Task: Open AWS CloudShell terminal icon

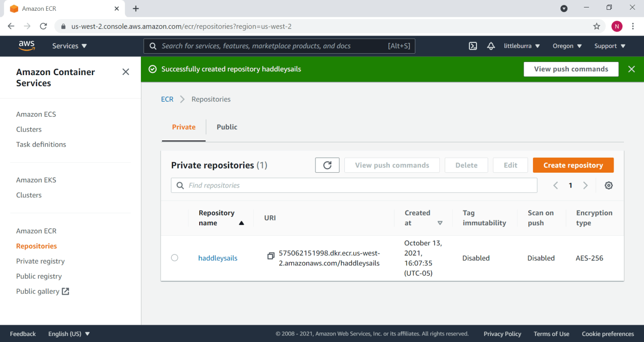Action: 473,46
